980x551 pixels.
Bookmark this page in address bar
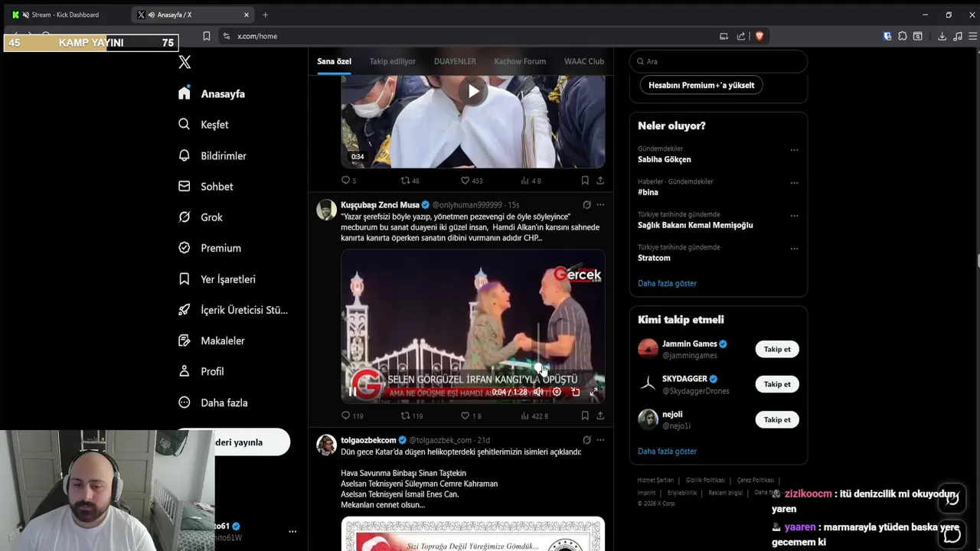(206, 36)
